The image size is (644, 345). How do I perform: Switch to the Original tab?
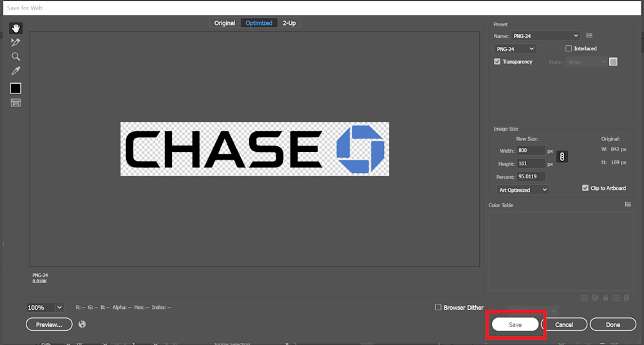click(225, 23)
